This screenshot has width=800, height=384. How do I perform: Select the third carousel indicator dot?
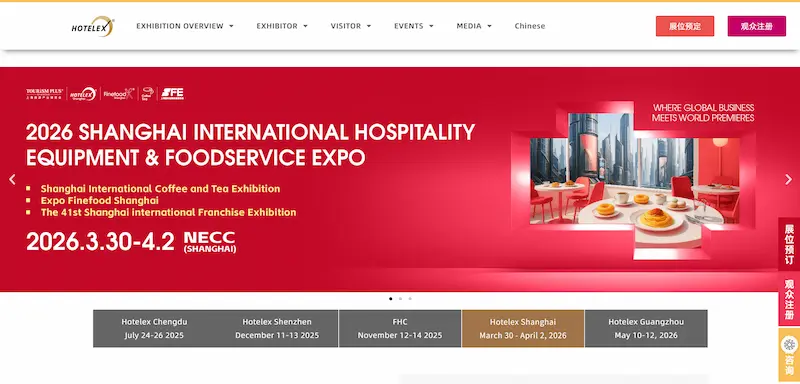(x=410, y=299)
